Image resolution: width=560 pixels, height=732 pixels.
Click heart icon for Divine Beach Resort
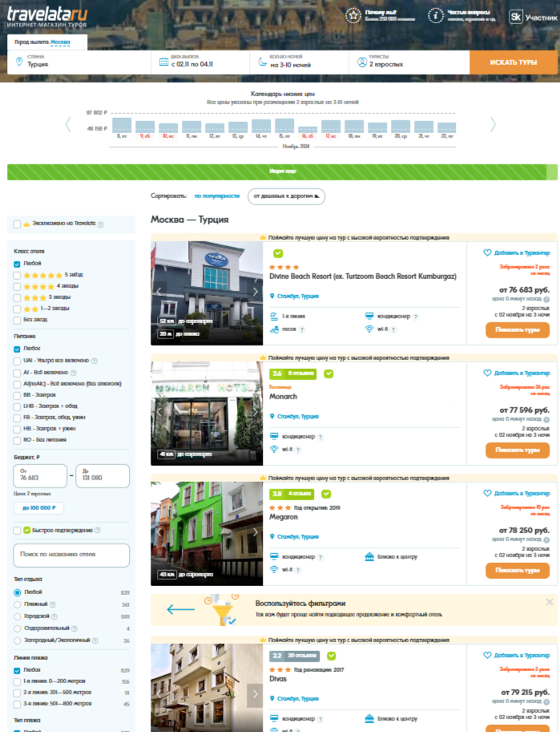coord(487,253)
